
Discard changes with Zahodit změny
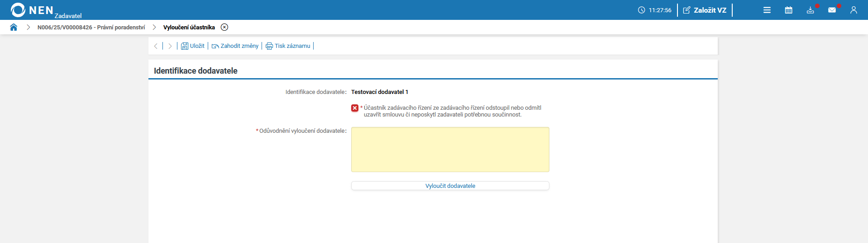click(x=235, y=46)
